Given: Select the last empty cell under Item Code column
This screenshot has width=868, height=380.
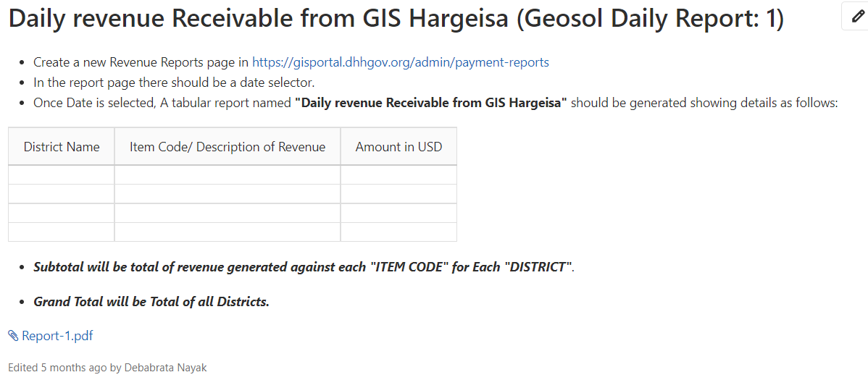Looking at the screenshot, I should tap(228, 232).
